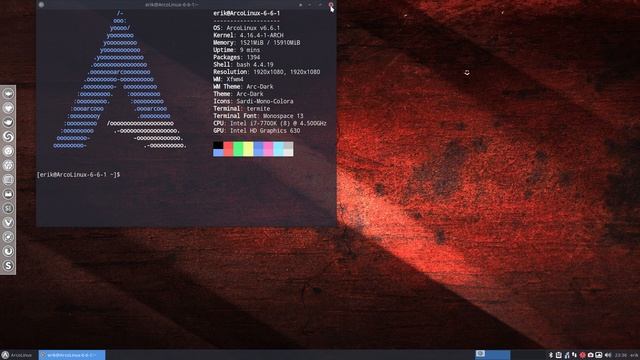Click the 'Packages: 1394' line
Viewport: 640px width, 360px height.
[x=237, y=57]
